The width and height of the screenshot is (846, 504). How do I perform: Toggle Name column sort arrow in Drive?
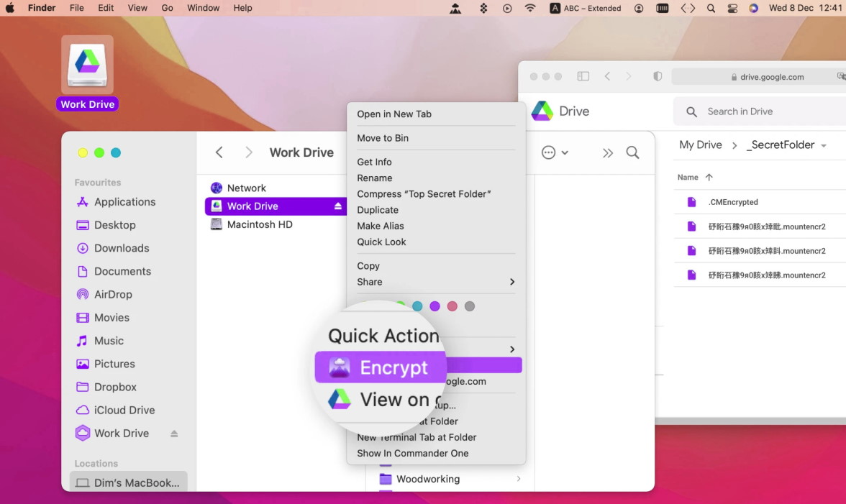[709, 178]
